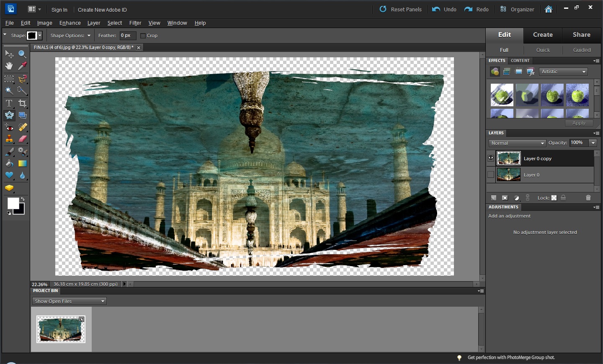Toggle lock transparent pixels

pyautogui.click(x=554, y=198)
